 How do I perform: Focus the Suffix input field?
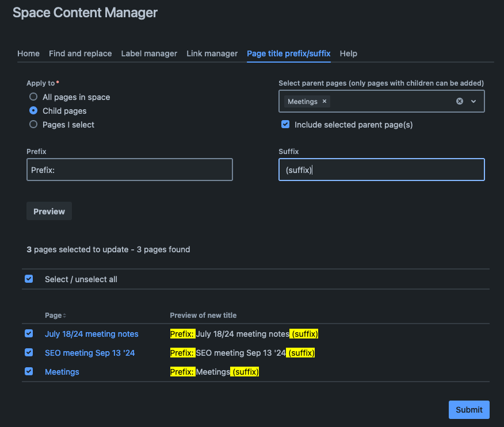[381, 170]
